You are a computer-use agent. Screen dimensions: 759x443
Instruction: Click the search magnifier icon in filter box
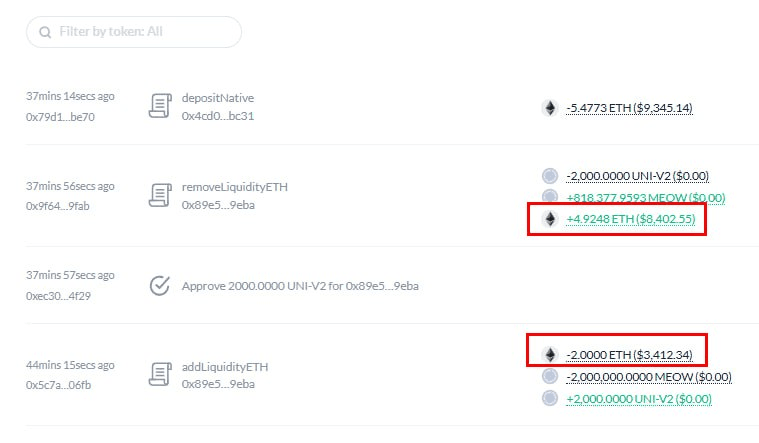[x=45, y=32]
